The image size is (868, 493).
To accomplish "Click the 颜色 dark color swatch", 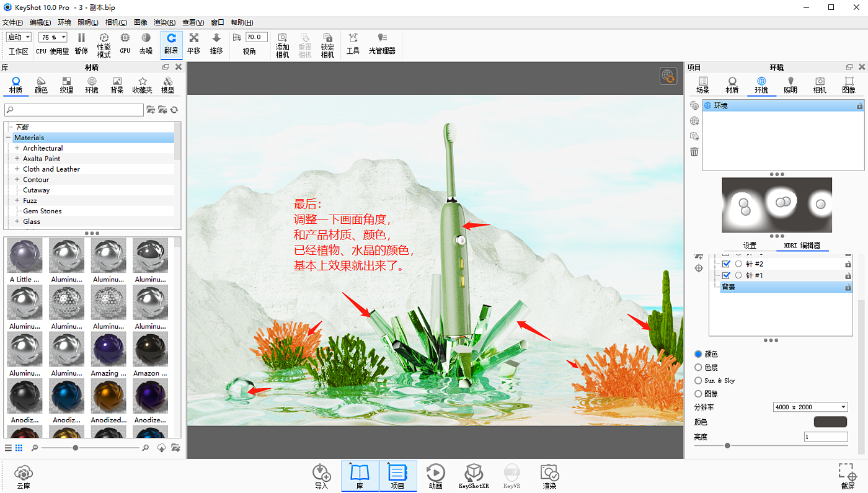I will pyautogui.click(x=830, y=422).
